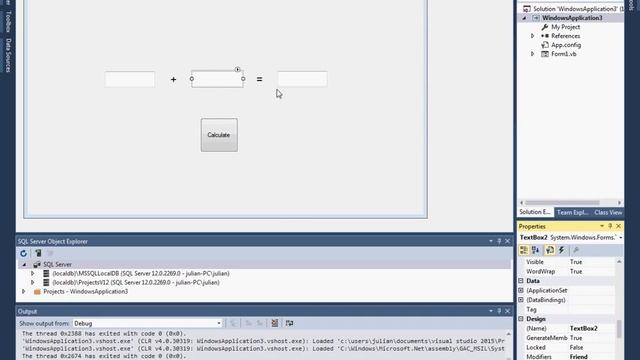Show Categorized view in Properties panel
640x360 pixels.
(x=524, y=250)
